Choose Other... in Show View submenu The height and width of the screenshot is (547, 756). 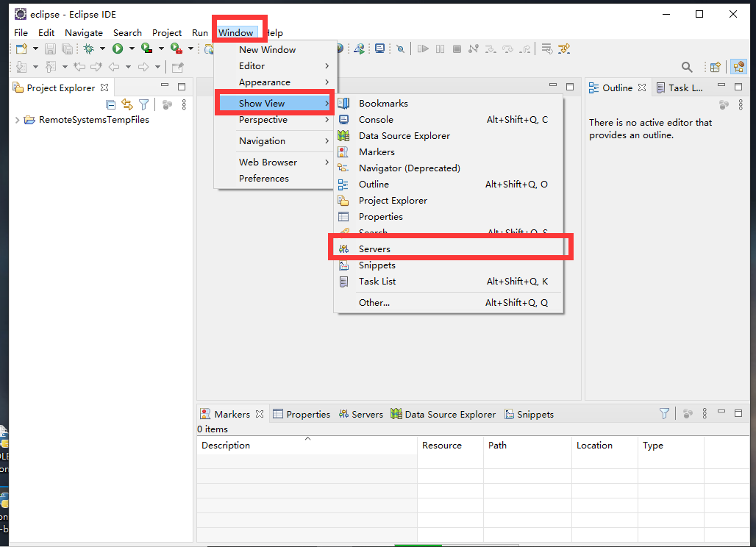tap(449, 303)
